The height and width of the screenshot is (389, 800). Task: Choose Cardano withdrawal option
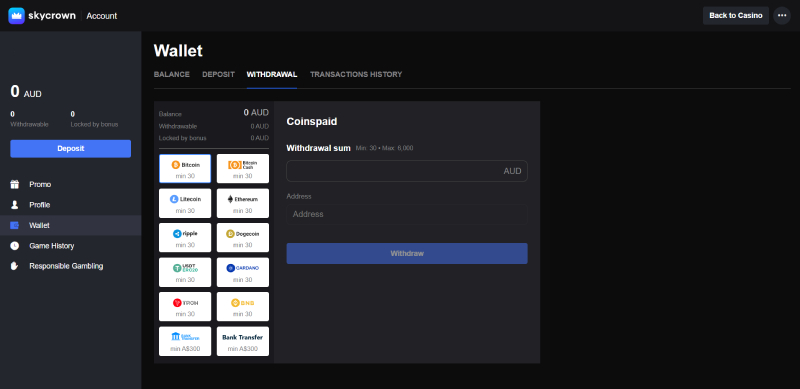pos(243,272)
